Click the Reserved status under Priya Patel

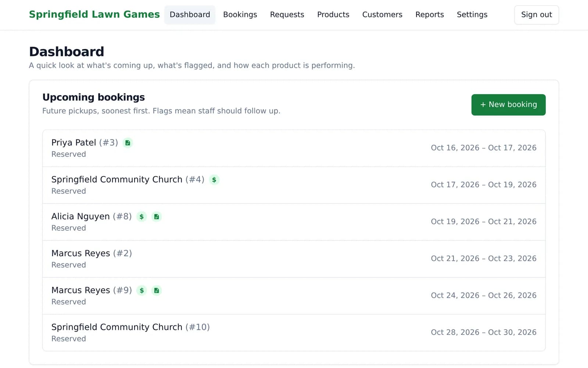tap(69, 154)
